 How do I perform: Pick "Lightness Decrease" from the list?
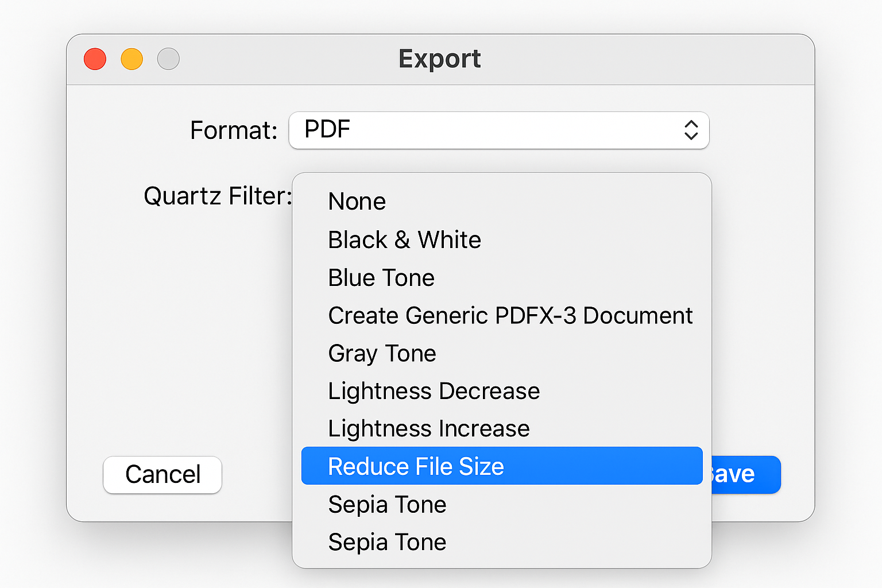point(434,391)
